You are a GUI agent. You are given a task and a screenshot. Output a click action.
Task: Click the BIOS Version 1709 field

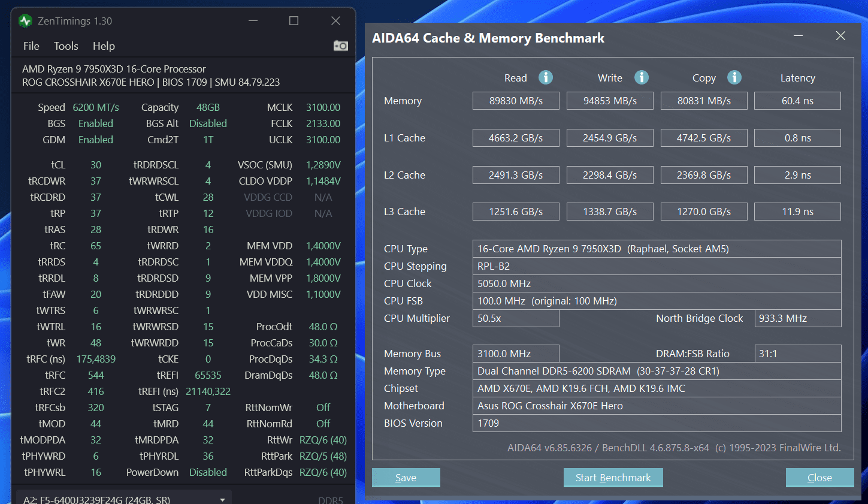pyautogui.click(x=657, y=423)
